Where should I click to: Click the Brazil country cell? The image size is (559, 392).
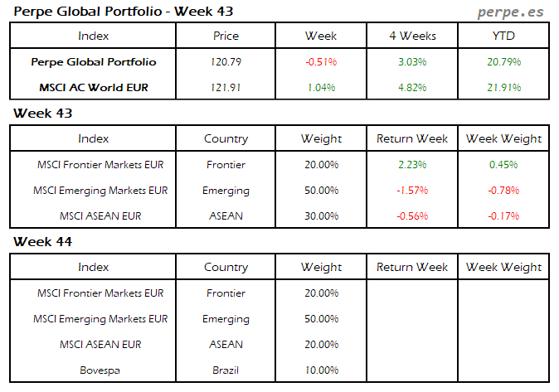coord(226,370)
